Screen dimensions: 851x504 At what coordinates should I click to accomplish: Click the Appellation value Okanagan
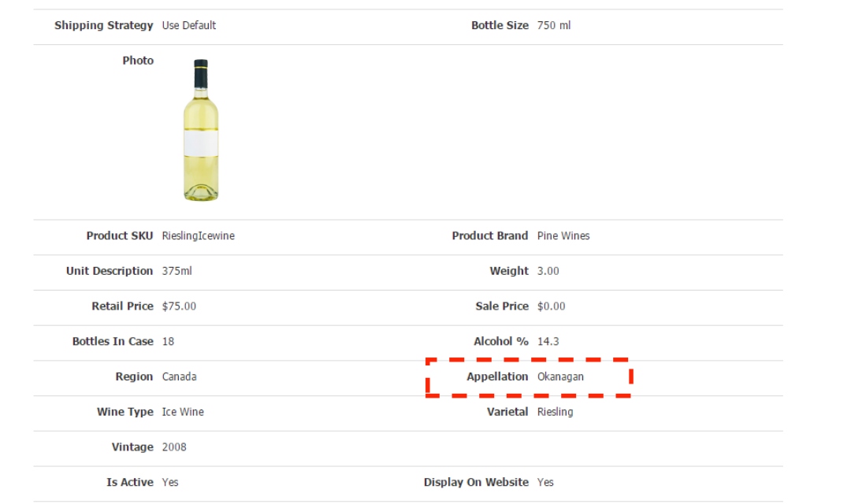click(x=560, y=376)
